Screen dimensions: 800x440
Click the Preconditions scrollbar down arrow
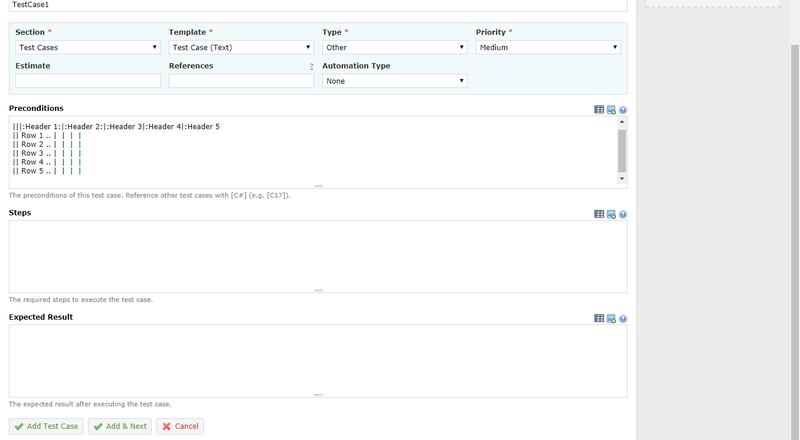621,179
